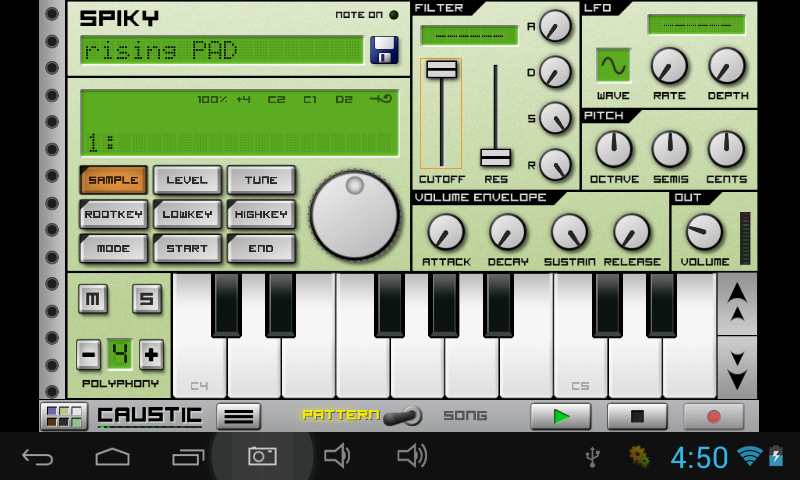Start playback with the green play button

561,416
